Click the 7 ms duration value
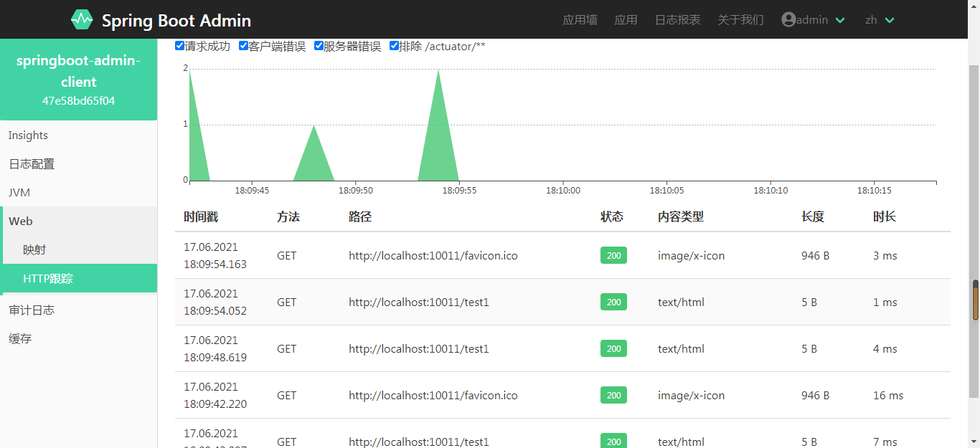The width and height of the screenshot is (980, 448). 885,442
